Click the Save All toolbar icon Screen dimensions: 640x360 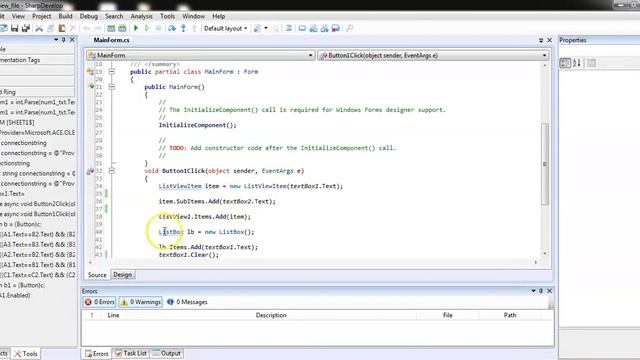click(x=26, y=28)
